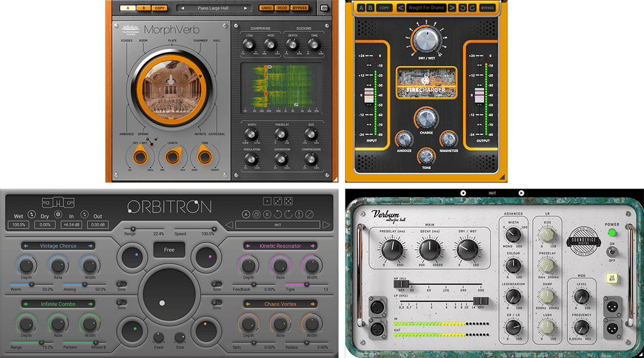Viewport: 644px width, 358px height.
Task: Click Orbitron's redo arrow icon
Action: (288, 214)
